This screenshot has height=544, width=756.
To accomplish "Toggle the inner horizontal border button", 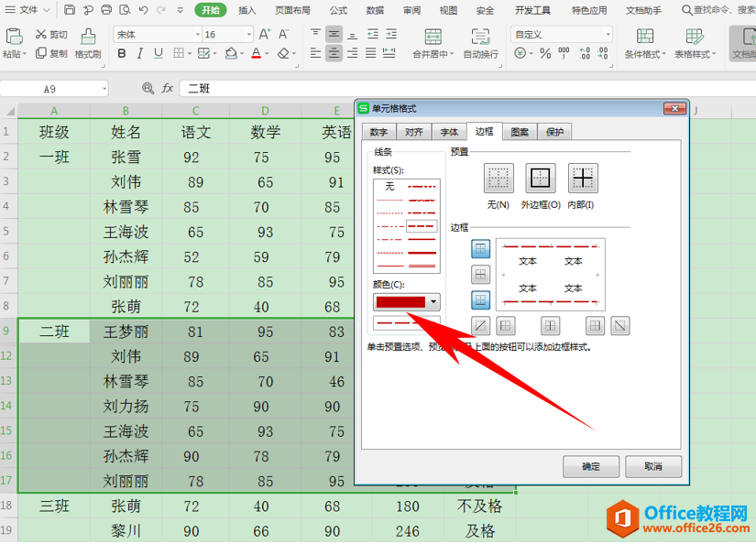I will (x=480, y=274).
